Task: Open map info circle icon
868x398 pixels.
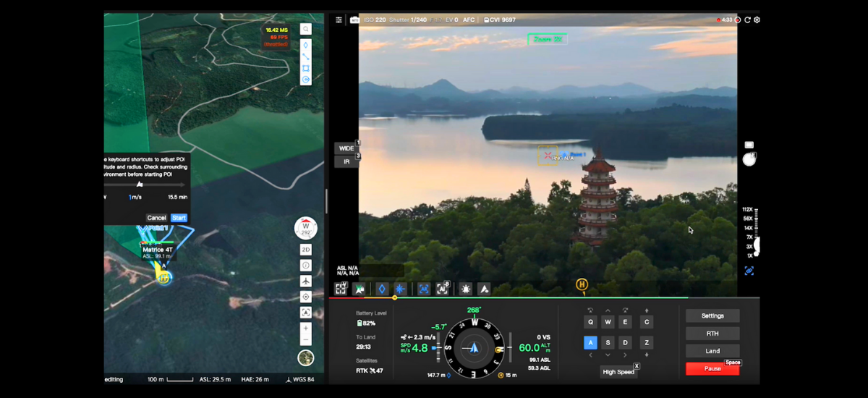Action: pos(306,266)
